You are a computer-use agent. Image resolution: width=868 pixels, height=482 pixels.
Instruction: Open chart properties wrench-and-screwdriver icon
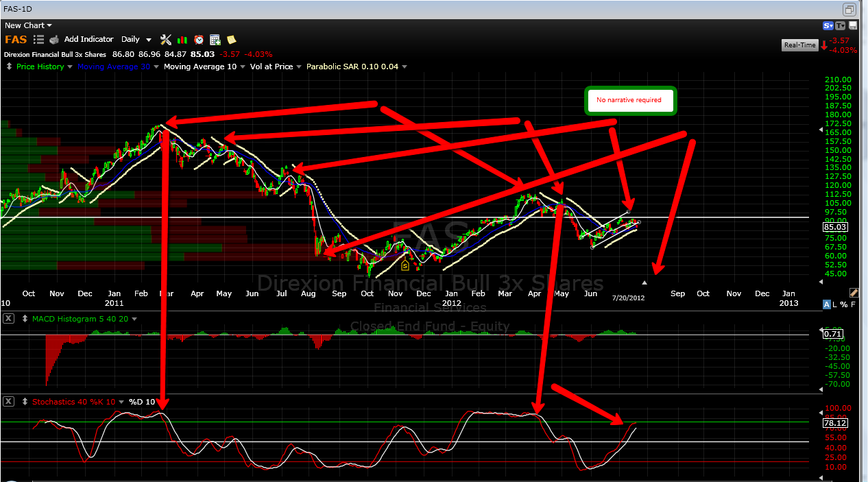[x=166, y=40]
